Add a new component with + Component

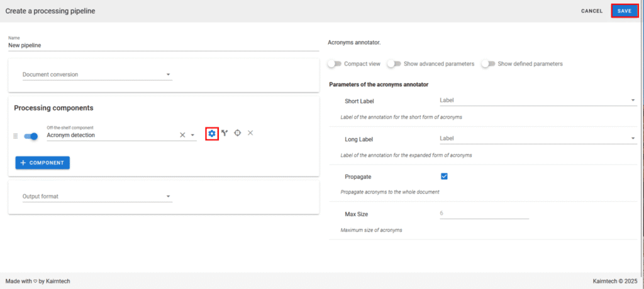(x=42, y=163)
